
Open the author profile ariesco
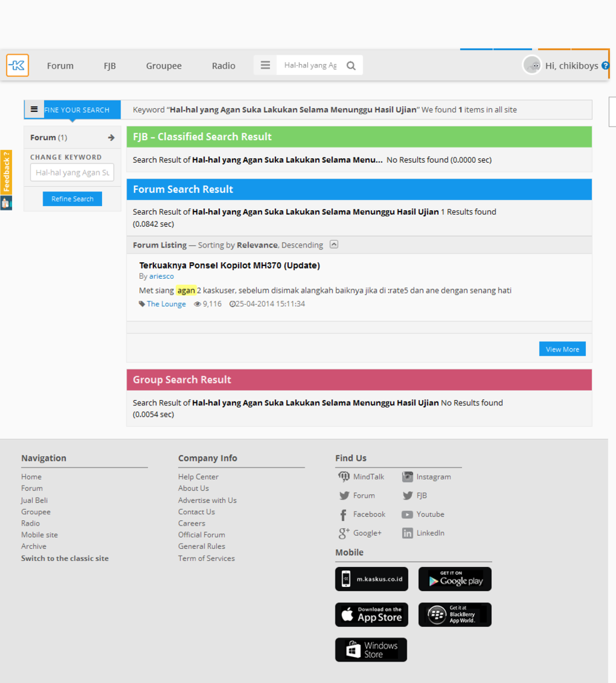point(161,276)
